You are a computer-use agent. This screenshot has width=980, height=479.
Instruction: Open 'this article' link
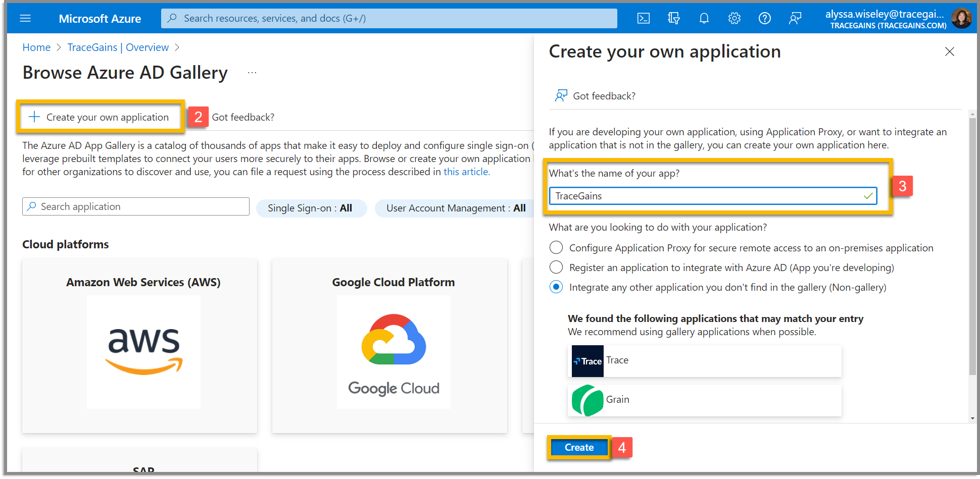tap(466, 172)
